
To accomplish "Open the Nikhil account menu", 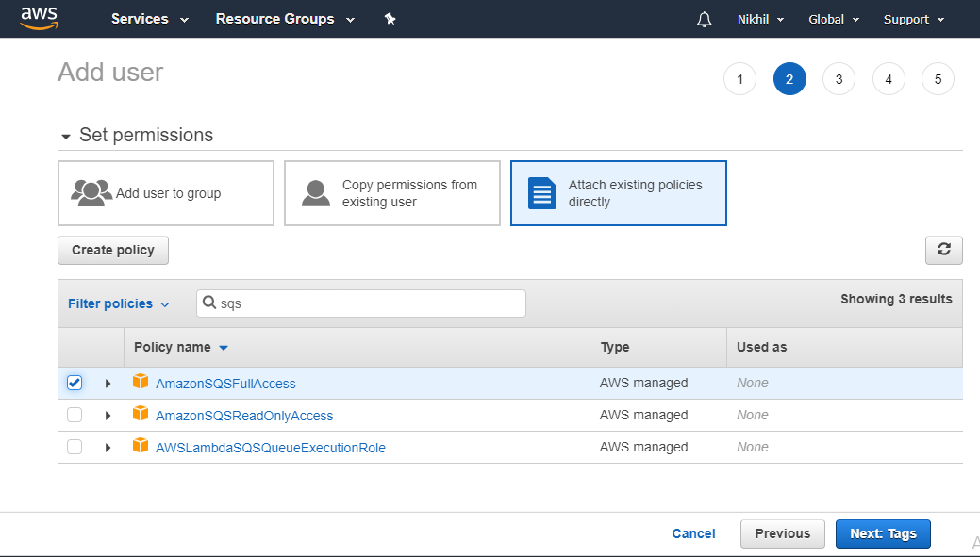I will [760, 20].
